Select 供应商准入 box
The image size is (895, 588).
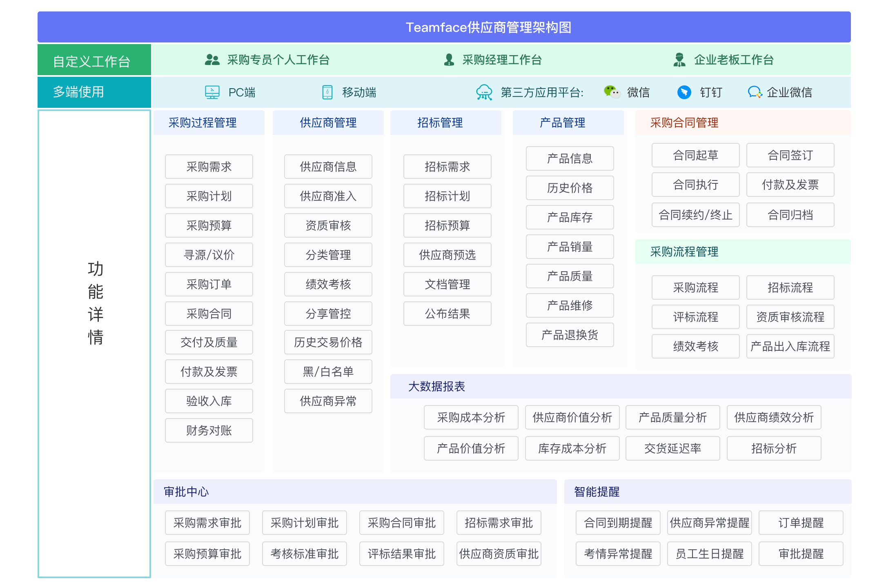pos(328,196)
